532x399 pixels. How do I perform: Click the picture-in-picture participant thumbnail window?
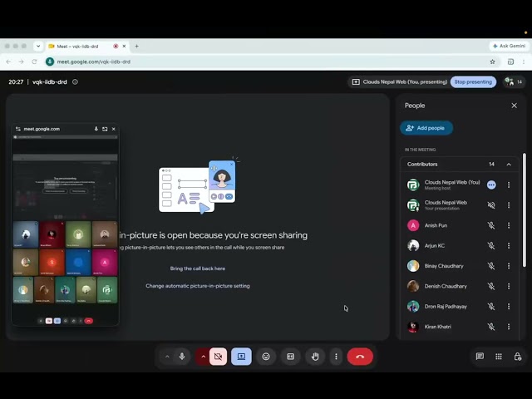pos(65,225)
